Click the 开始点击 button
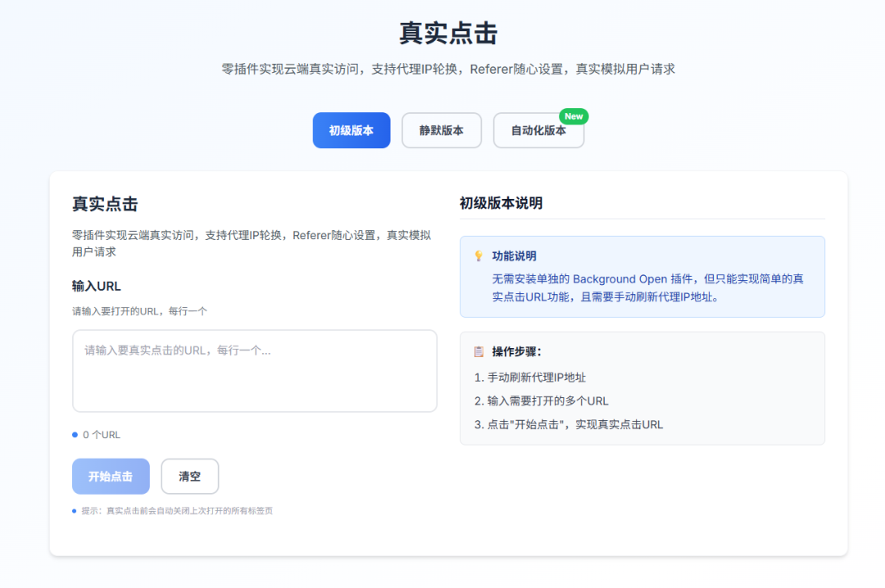The image size is (885, 588). click(111, 476)
